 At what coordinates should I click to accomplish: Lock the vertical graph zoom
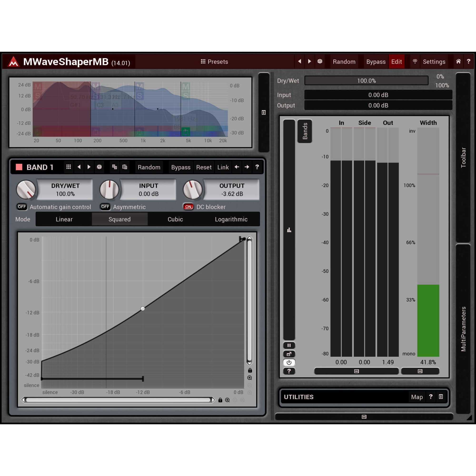(x=250, y=370)
